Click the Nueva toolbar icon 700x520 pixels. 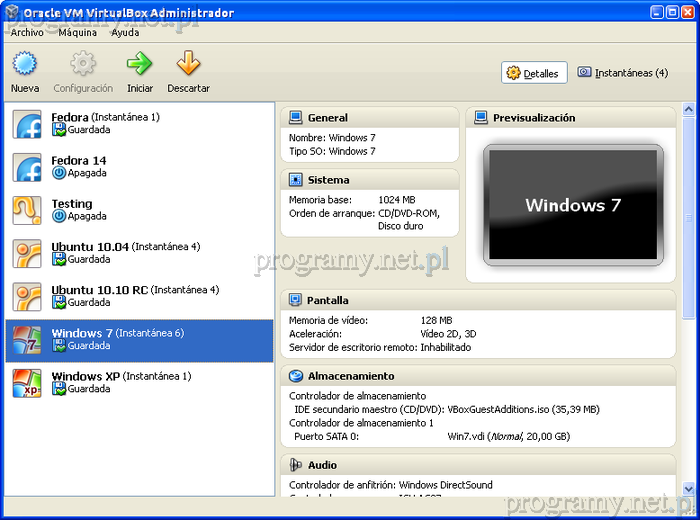(x=25, y=65)
